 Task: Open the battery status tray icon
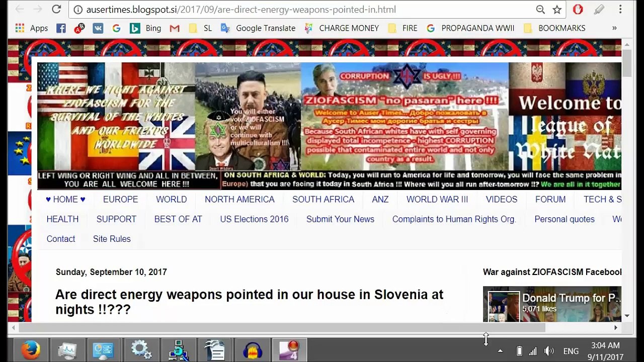pyautogui.click(x=519, y=351)
